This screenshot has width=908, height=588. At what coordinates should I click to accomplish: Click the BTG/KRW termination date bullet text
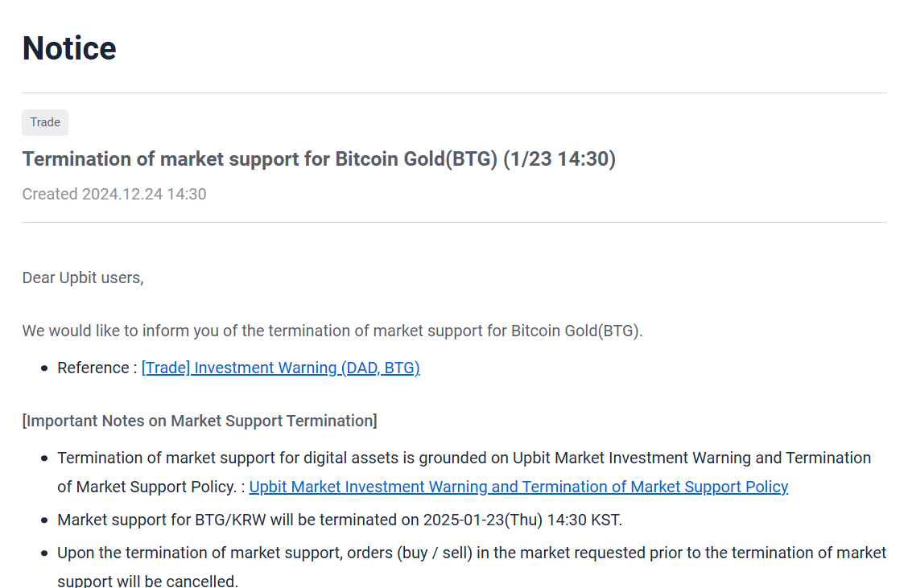(x=340, y=520)
